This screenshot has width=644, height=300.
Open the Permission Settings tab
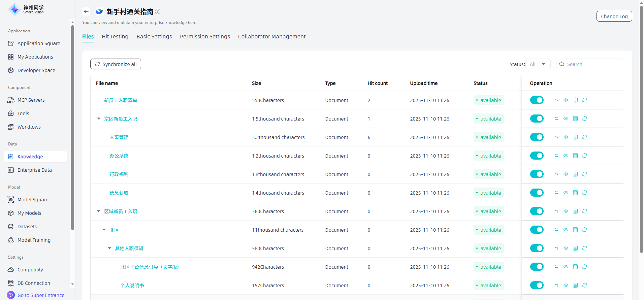click(x=205, y=36)
